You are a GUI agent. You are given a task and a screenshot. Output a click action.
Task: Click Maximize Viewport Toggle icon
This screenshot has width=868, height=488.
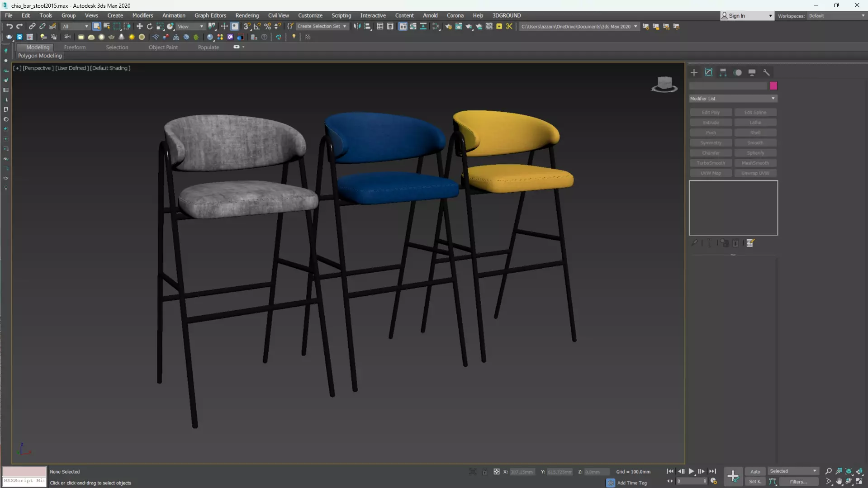click(859, 482)
